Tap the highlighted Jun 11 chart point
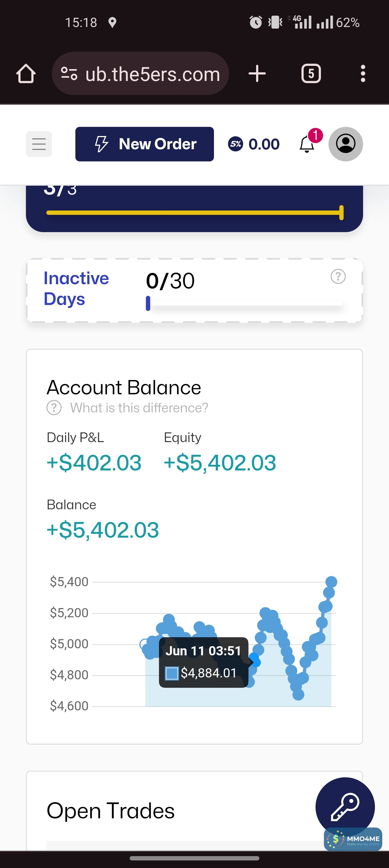This screenshot has height=868, width=389. click(255, 662)
